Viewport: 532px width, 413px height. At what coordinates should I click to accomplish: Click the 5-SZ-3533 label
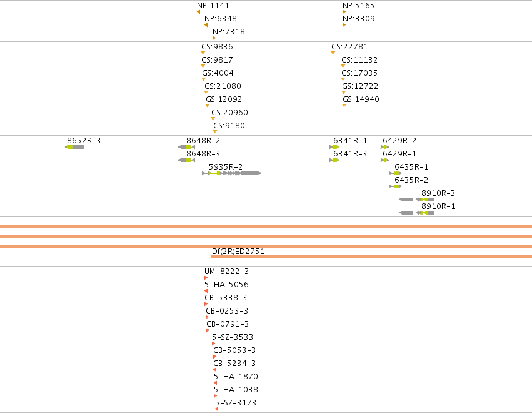(233, 337)
